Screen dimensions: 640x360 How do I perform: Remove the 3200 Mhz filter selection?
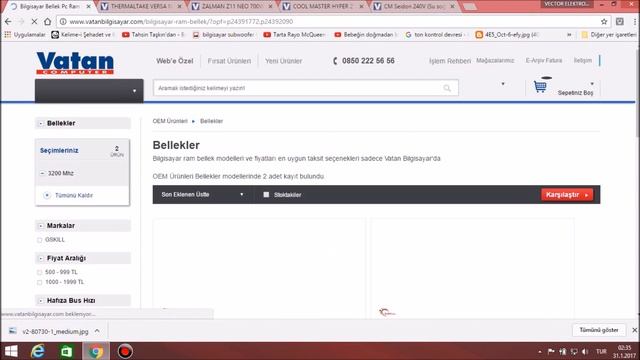pos(42,173)
